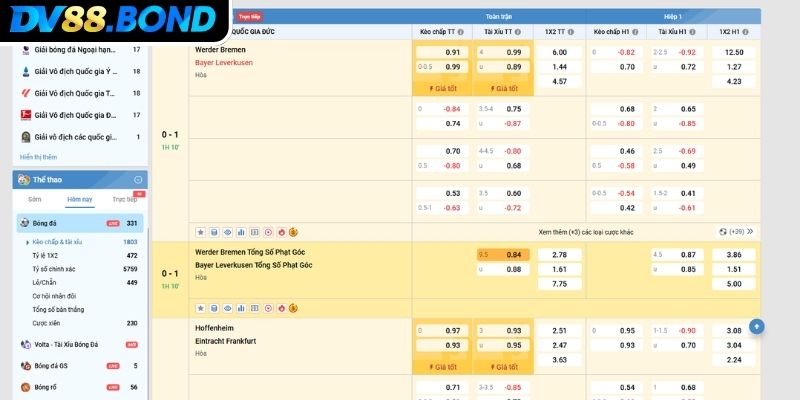800x400 pixels.
Task: Expand the (+39) more markets arrow
Action: pyautogui.click(x=748, y=231)
